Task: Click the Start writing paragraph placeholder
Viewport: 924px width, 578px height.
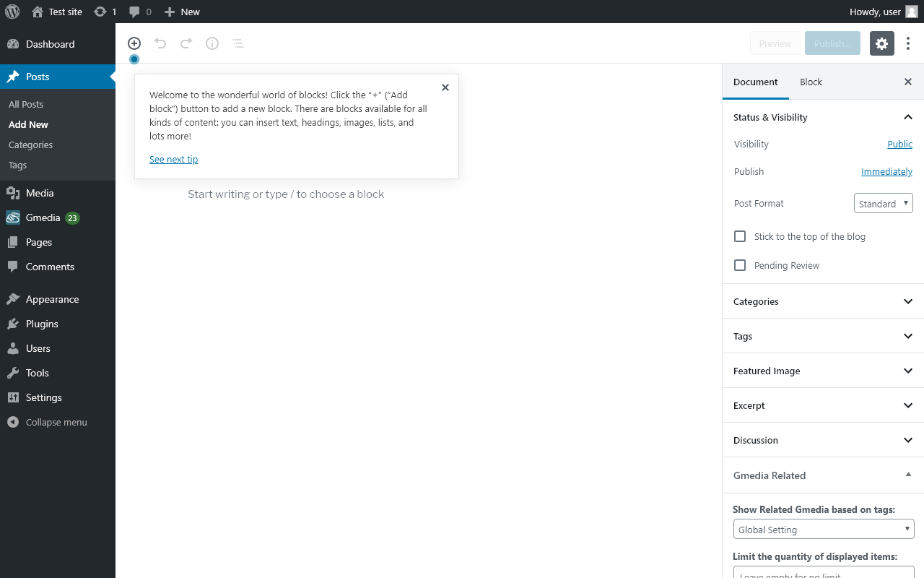Action: 286,194
